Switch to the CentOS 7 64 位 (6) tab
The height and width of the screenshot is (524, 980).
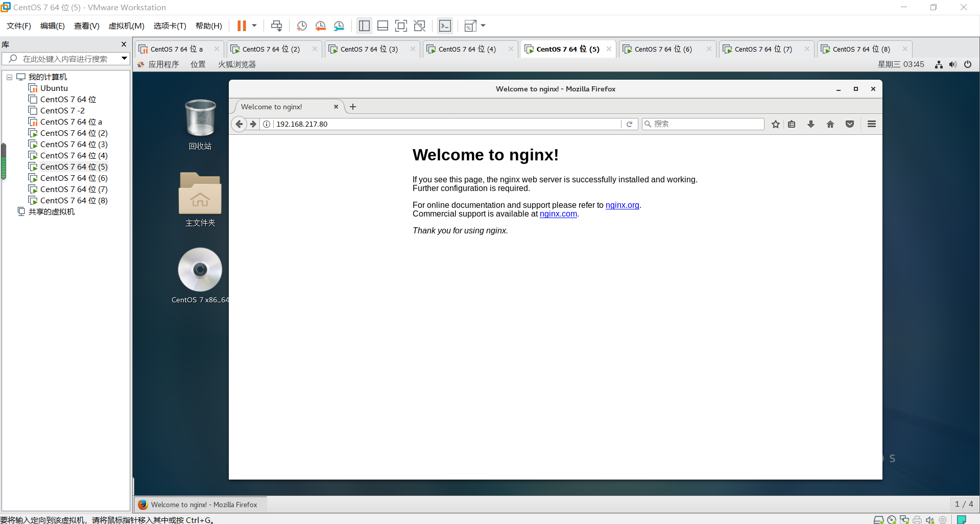coord(663,49)
